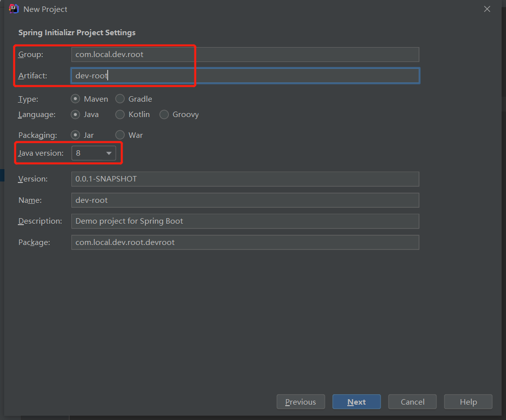Edit the Description field
506x420 pixels.
tap(245, 221)
